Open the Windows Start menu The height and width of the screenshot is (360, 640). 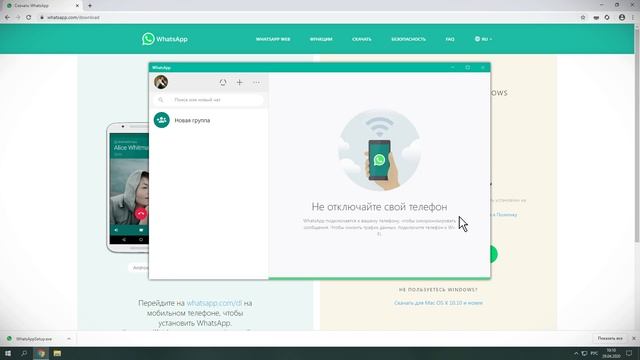8,353
